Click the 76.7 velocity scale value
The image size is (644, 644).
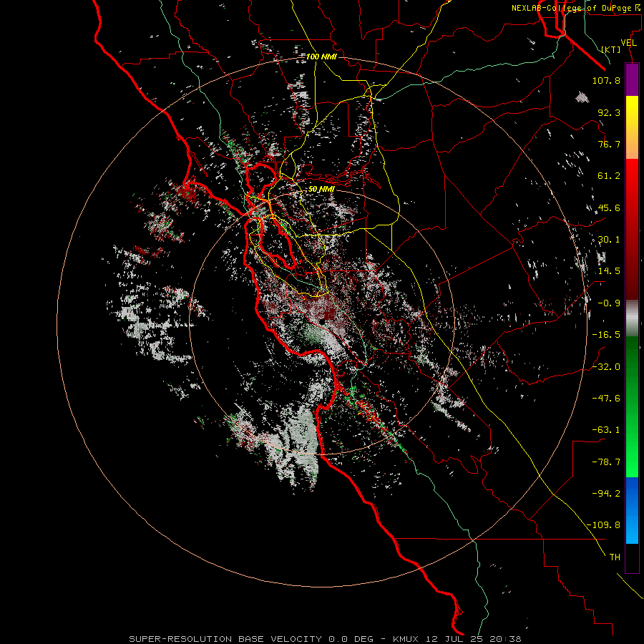pyautogui.click(x=609, y=144)
